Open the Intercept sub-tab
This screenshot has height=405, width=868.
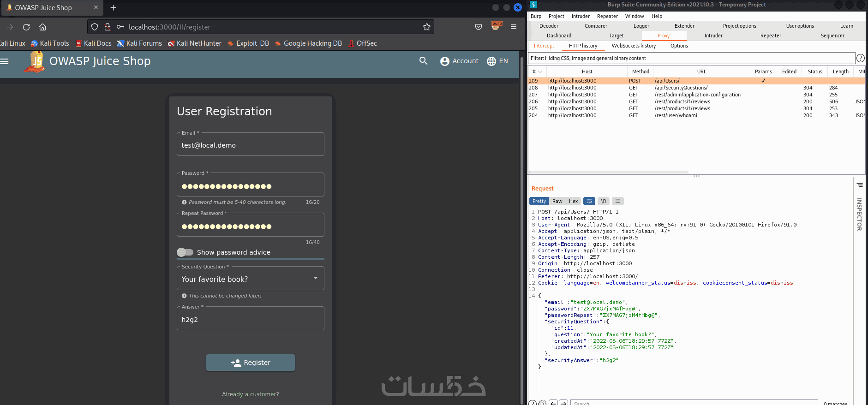(544, 46)
